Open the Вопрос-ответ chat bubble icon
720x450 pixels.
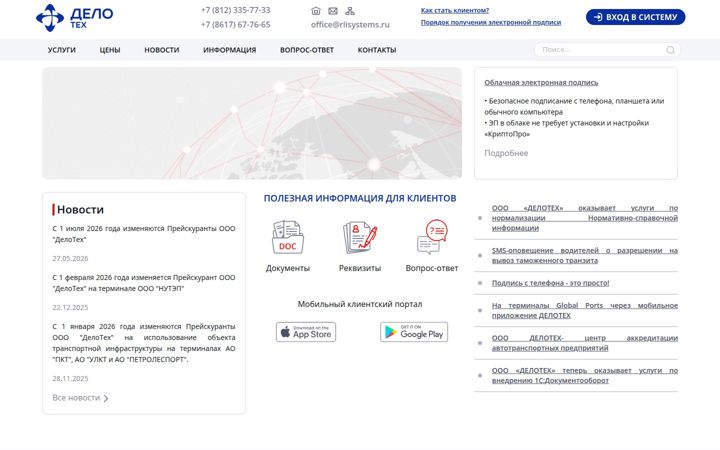(432, 237)
